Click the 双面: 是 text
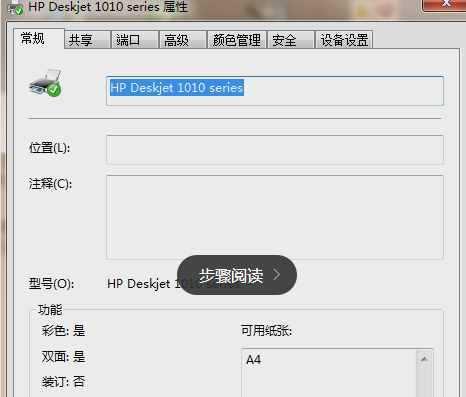466x397 pixels. click(63, 357)
